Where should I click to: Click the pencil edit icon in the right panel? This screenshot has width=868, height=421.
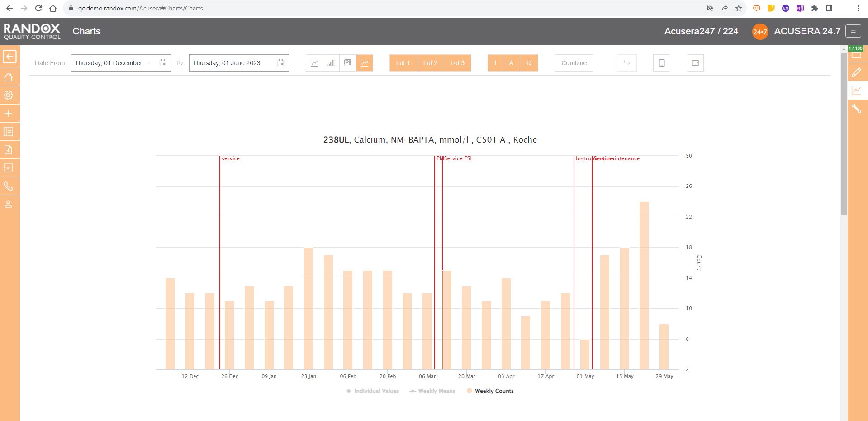coord(856,72)
